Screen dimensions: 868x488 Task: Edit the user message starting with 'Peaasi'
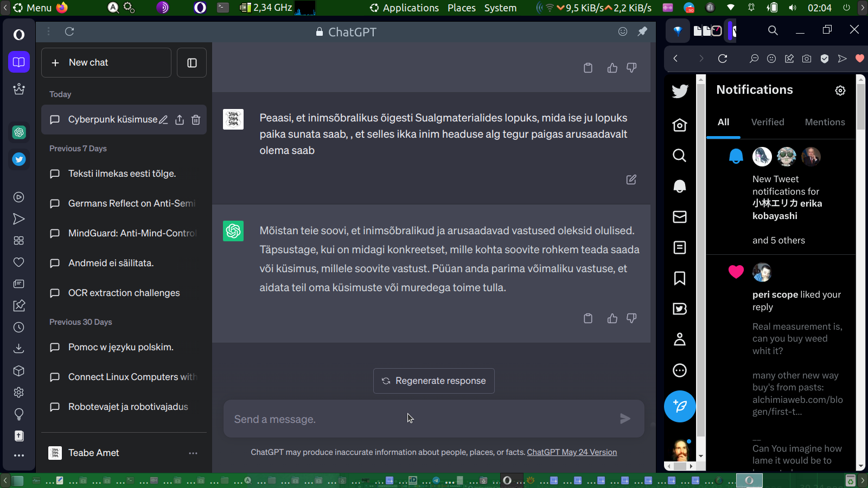[631, 179]
